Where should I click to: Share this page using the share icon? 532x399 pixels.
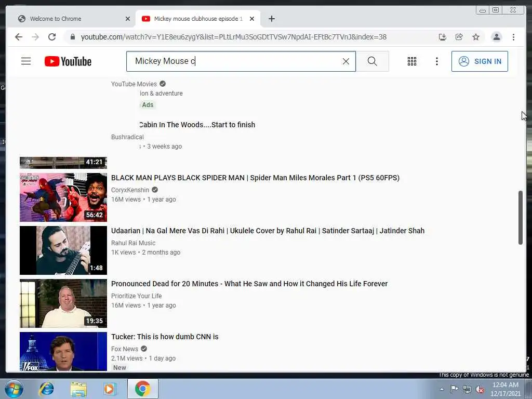(459, 37)
